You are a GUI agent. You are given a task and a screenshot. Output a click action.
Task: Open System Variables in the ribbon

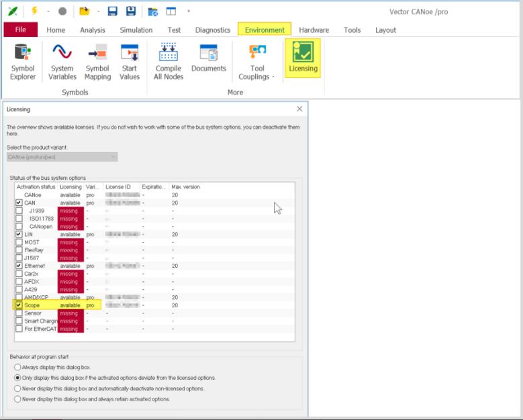(62, 62)
